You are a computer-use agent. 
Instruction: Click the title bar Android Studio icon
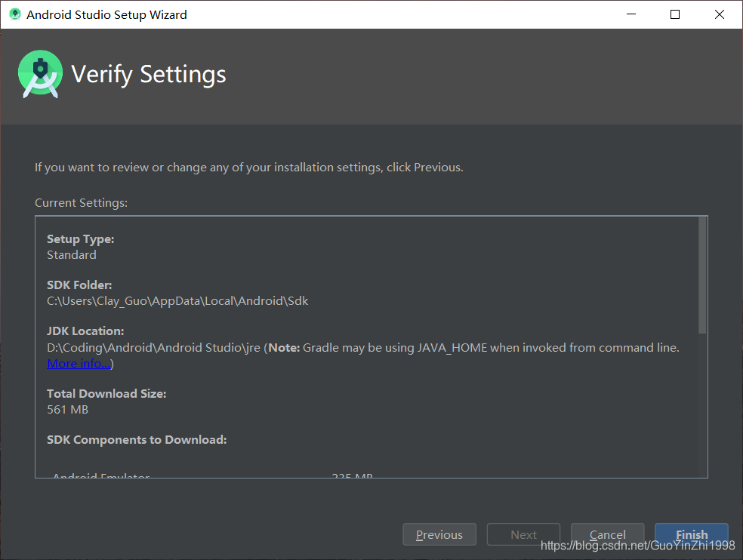pyautogui.click(x=15, y=14)
